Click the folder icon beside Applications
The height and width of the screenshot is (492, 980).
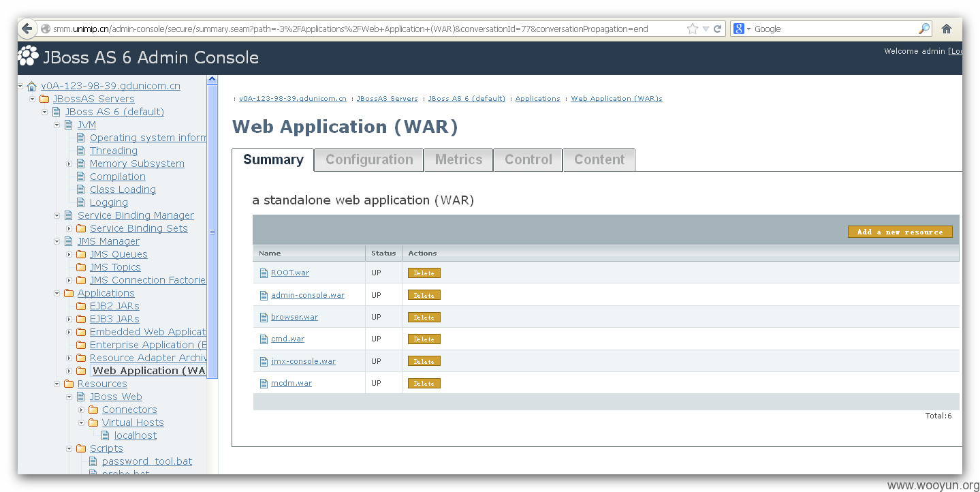69,293
